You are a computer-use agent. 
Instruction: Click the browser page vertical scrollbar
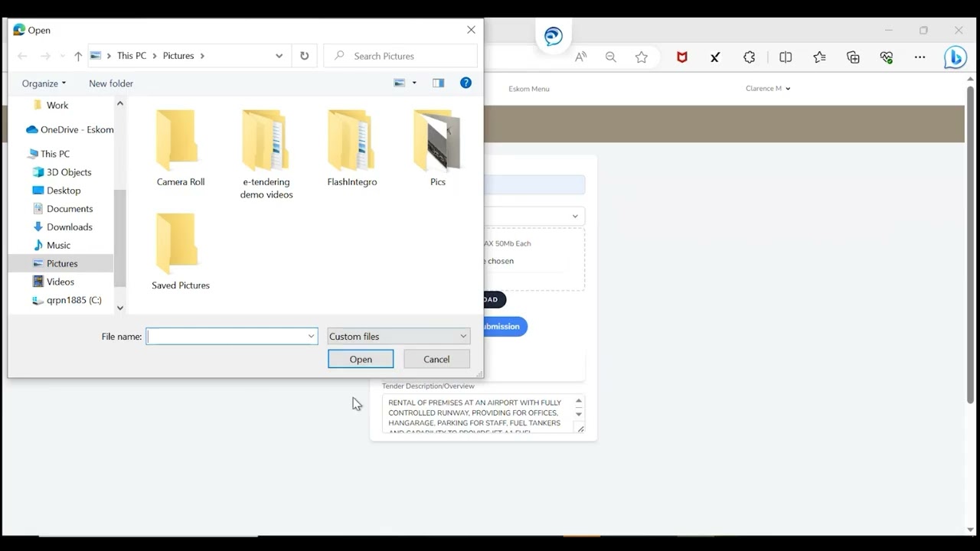pos(971,245)
